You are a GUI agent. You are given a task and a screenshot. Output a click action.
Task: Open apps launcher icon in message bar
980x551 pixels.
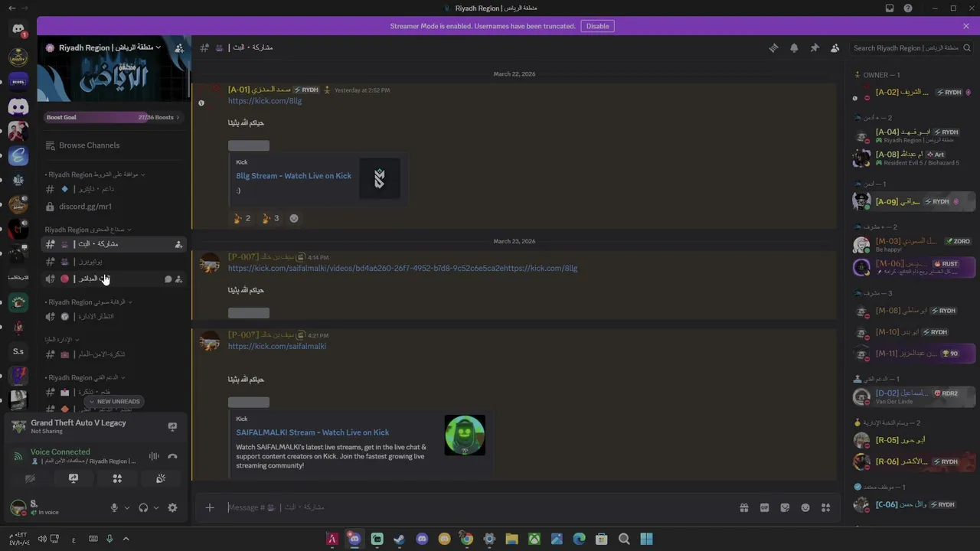(825, 507)
